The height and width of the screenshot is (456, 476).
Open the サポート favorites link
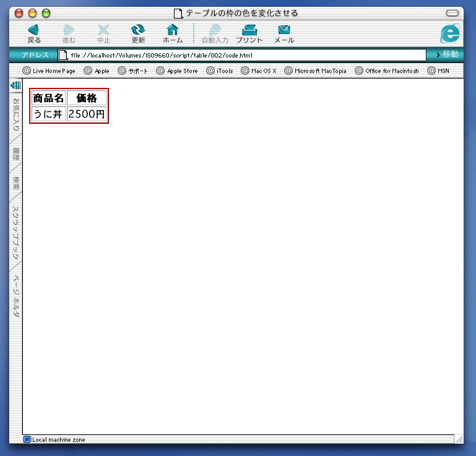[x=133, y=71]
